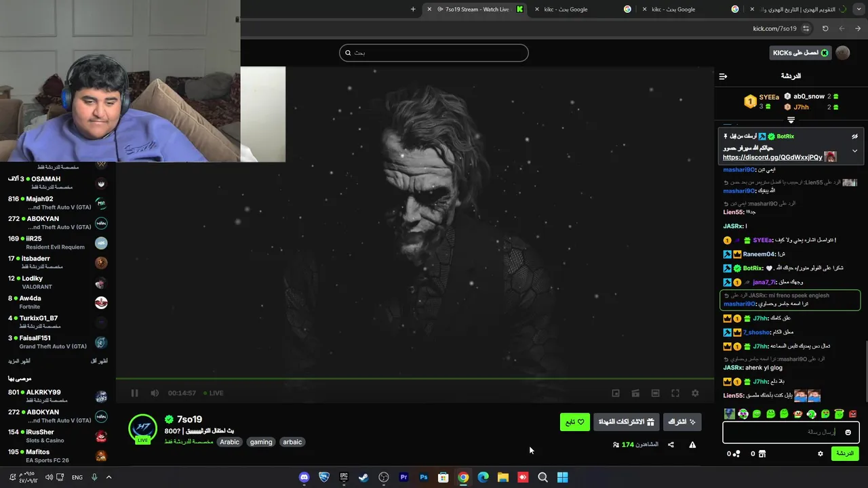Reload the page with refresh icon

click(x=825, y=28)
